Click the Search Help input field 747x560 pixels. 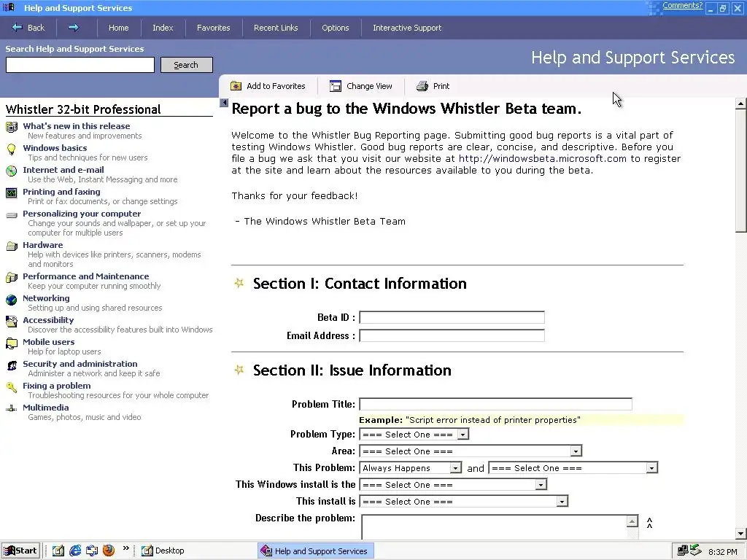(x=80, y=65)
